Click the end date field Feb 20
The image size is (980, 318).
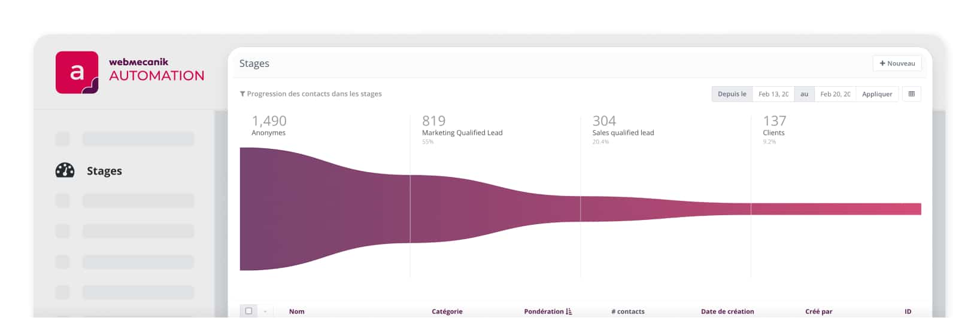pyautogui.click(x=835, y=94)
